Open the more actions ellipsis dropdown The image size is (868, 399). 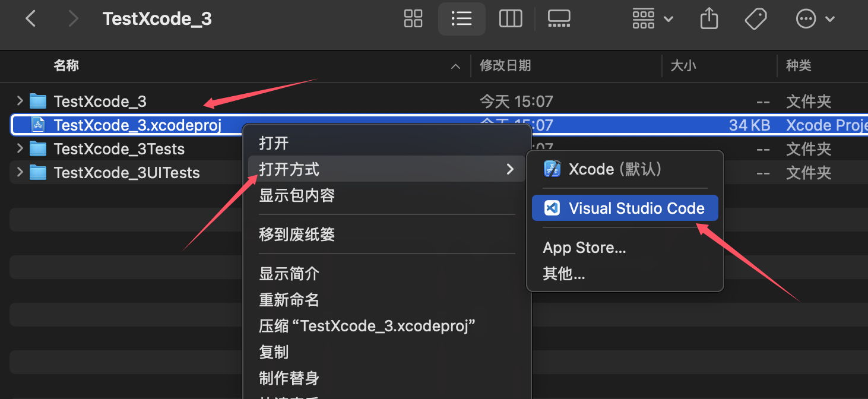(x=815, y=19)
